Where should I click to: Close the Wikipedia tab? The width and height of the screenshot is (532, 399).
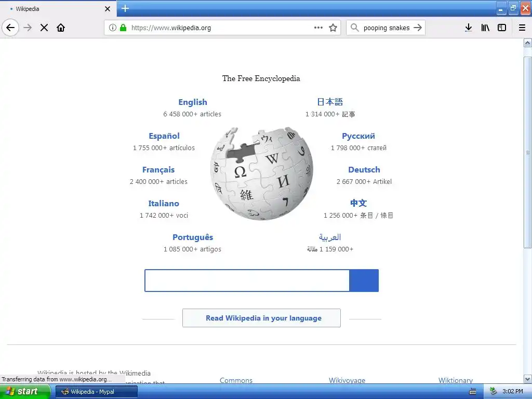tap(108, 9)
